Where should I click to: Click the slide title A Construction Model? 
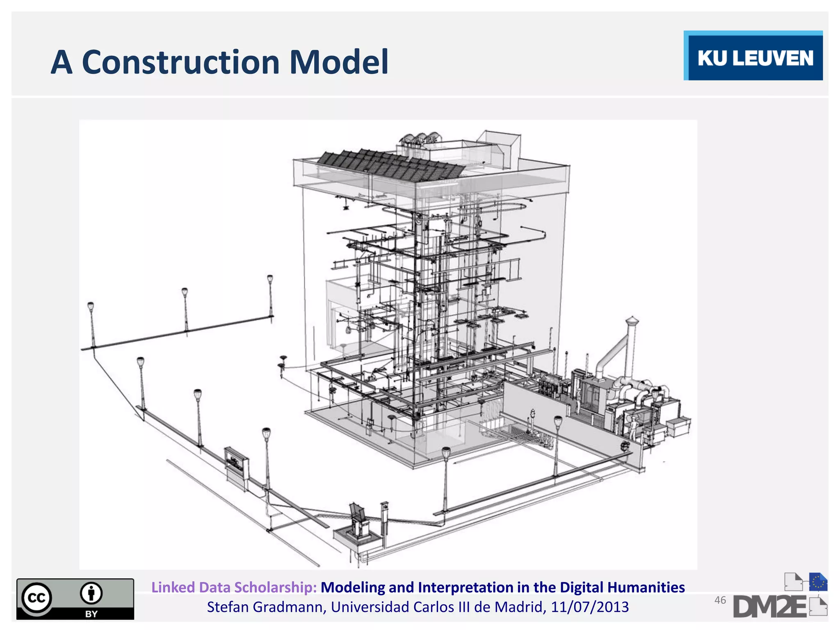pos(219,62)
